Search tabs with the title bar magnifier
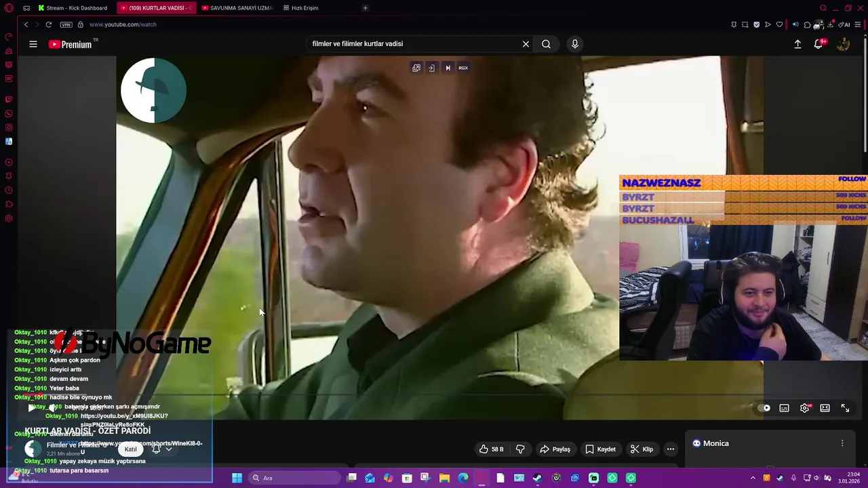Screen dimensions: 868x488 point(823,8)
